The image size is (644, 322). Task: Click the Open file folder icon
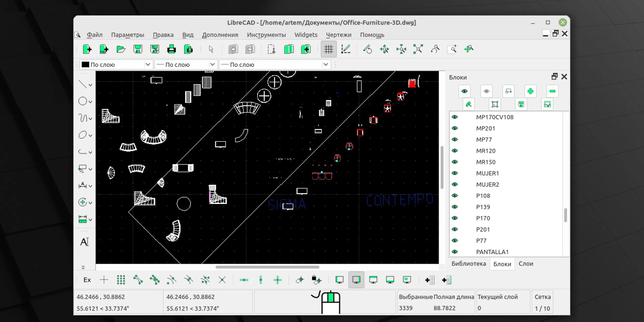(x=121, y=49)
